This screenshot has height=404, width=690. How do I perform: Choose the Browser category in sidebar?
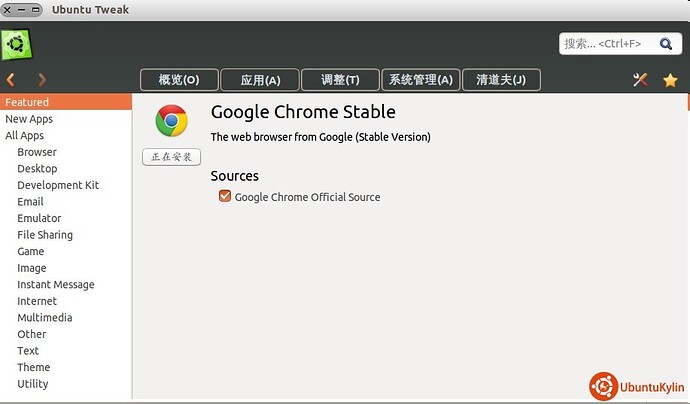tap(37, 152)
